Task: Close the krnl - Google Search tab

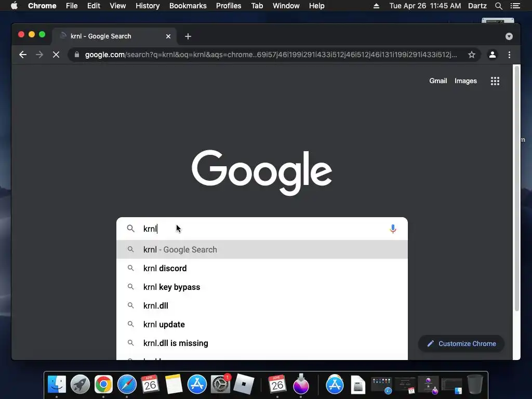Action: [168, 36]
